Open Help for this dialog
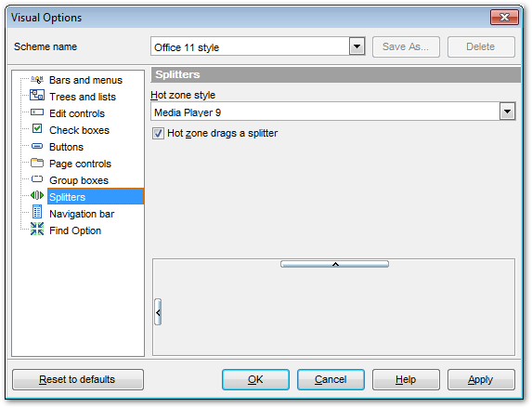This screenshot has height=408, width=532. click(406, 379)
